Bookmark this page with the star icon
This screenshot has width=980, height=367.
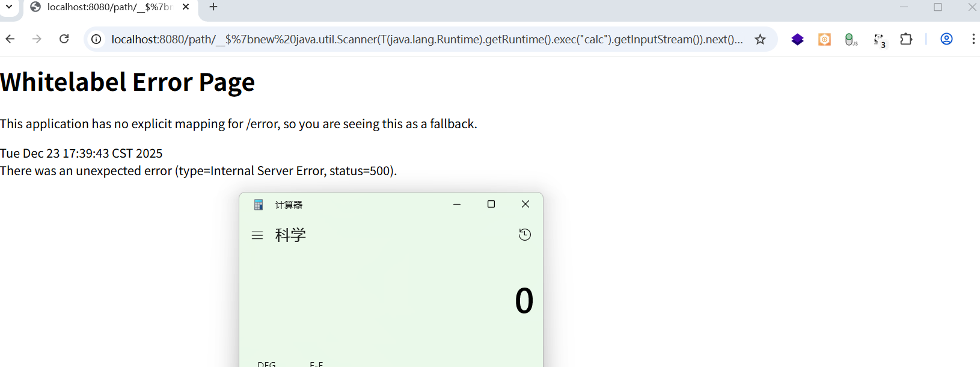761,40
